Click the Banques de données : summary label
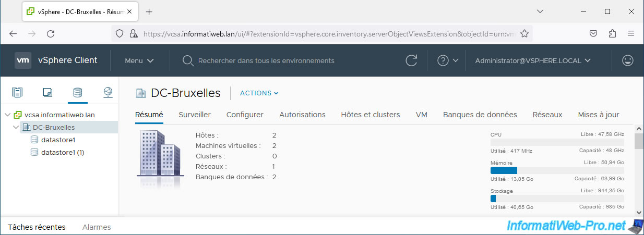This screenshot has height=235, width=644. click(232, 177)
